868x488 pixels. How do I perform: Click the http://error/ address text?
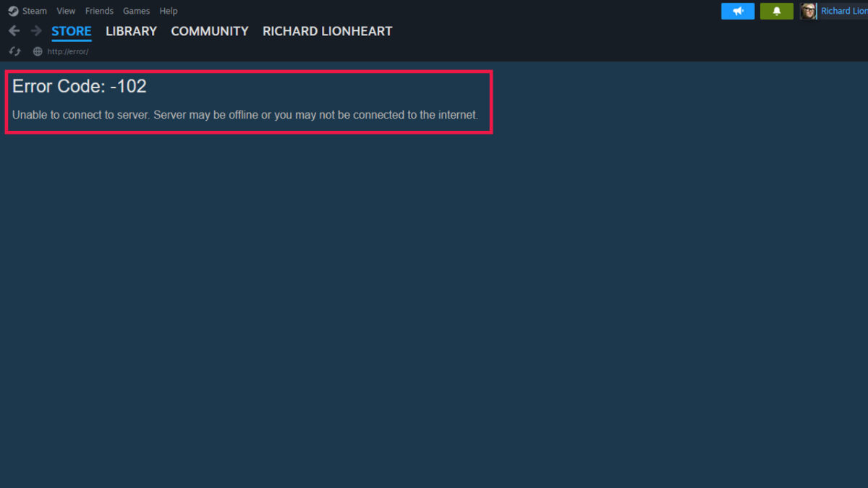click(68, 51)
